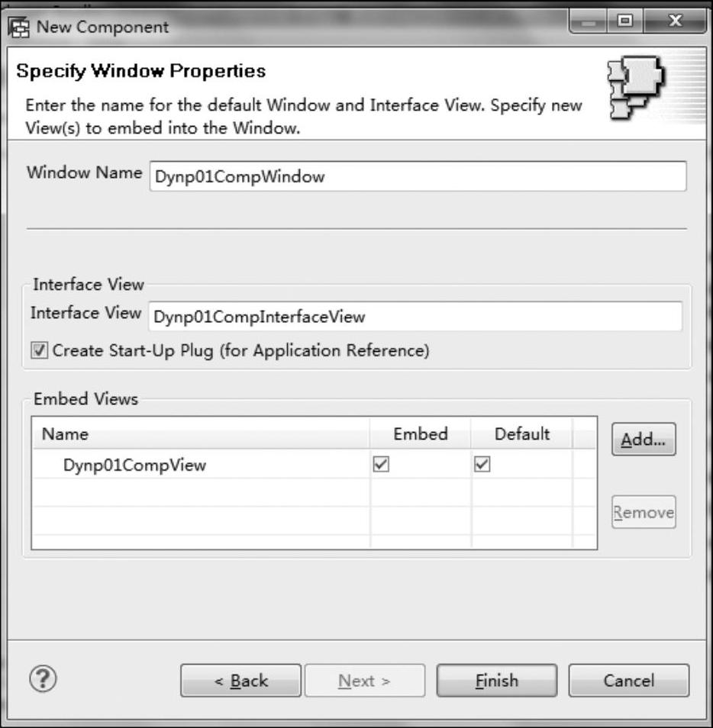Cancel the New Component wizard

(x=629, y=681)
